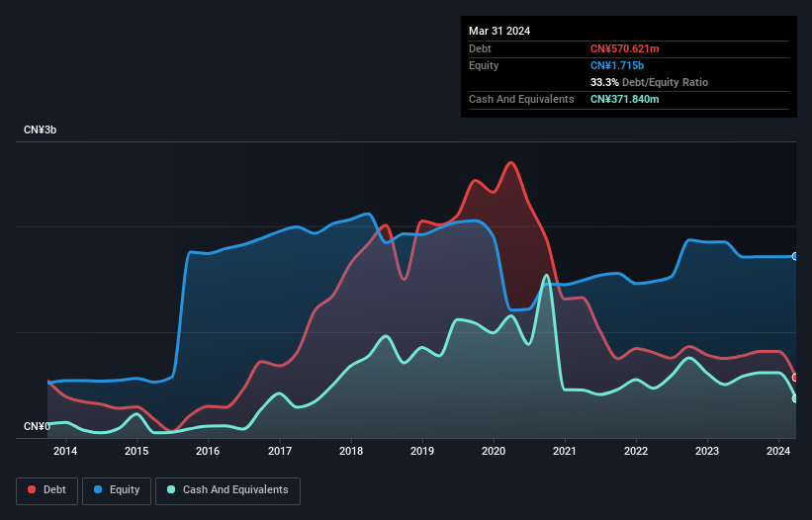Select the teal Cash endpoint marker on chart
The image size is (812, 520).
pos(795,398)
